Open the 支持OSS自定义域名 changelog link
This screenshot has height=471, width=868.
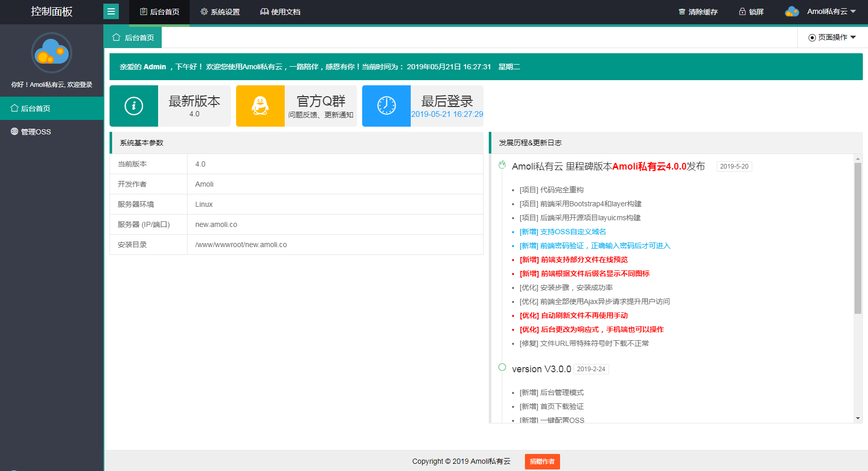point(563,232)
